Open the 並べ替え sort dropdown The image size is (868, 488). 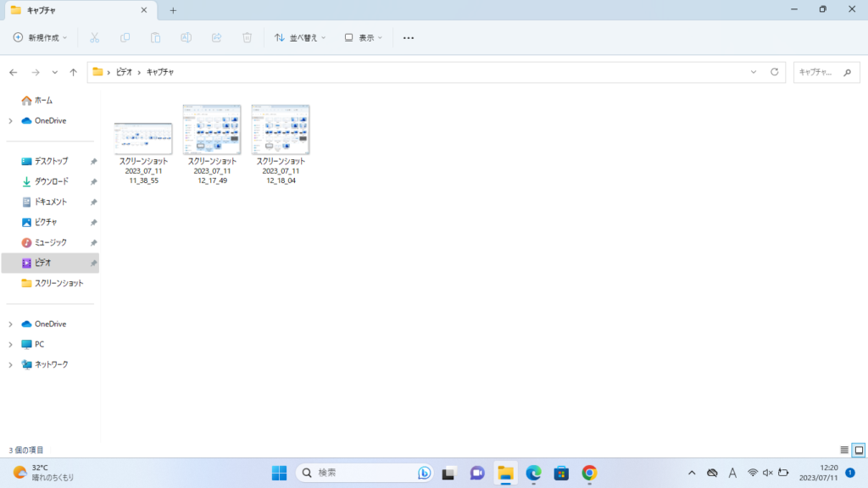coord(301,37)
